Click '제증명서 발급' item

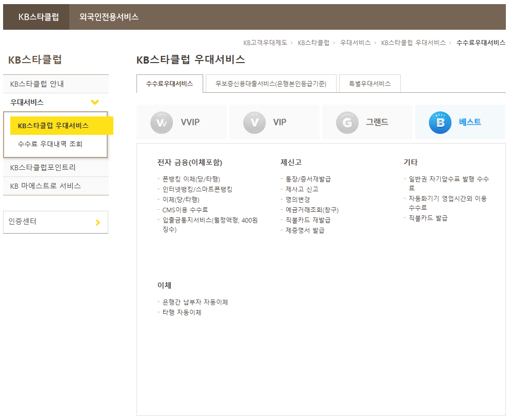coord(305,230)
